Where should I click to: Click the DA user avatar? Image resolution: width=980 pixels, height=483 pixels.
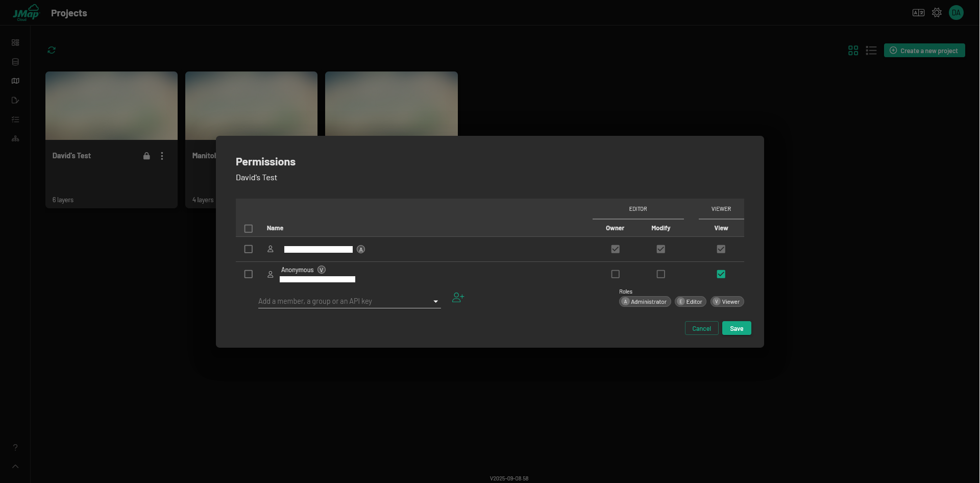click(x=956, y=13)
